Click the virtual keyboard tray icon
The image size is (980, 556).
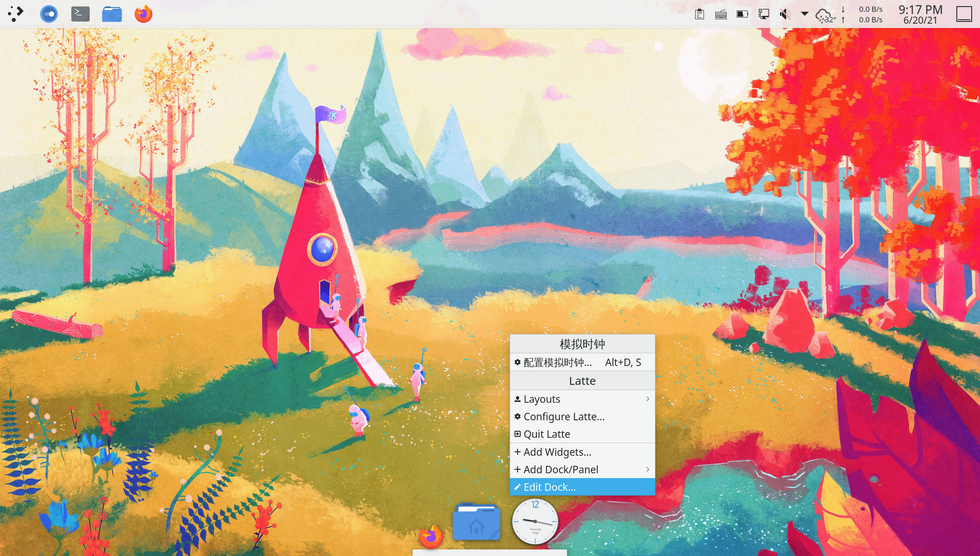(x=721, y=14)
